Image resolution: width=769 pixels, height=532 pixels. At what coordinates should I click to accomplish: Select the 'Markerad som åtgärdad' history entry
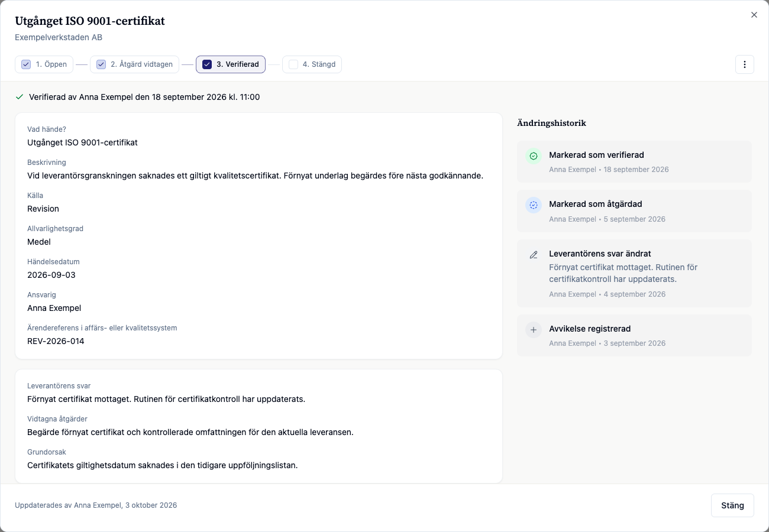(x=634, y=211)
